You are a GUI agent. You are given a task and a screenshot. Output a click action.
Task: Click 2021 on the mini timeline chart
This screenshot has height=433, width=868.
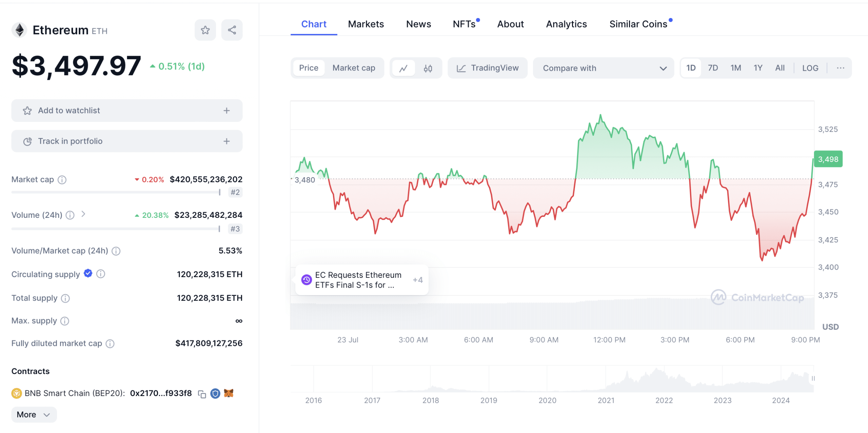(606, 401)
